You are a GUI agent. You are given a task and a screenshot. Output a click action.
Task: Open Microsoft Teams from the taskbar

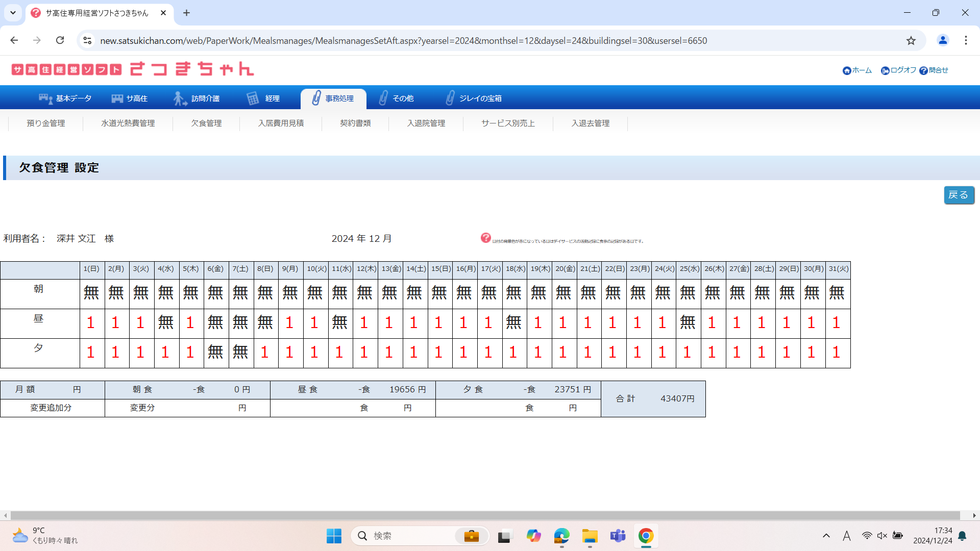(x=618, y=536)
